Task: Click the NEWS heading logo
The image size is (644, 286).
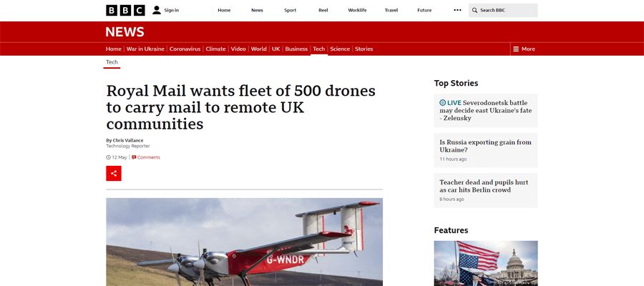Action: [125, 32]
